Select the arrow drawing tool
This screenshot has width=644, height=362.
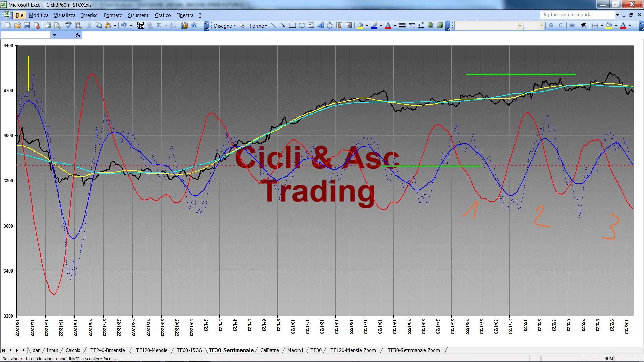coord(283,25)
